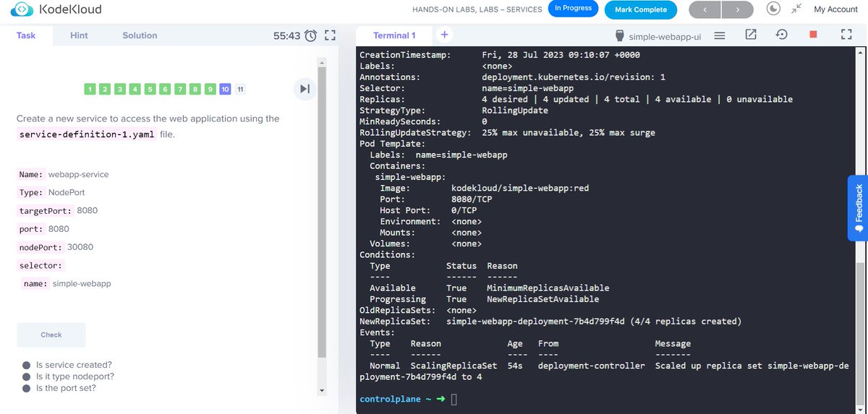Screen dimensions: 868x414
Task: Click 'Is the port set?' check indicator
Action: [27, 388]
